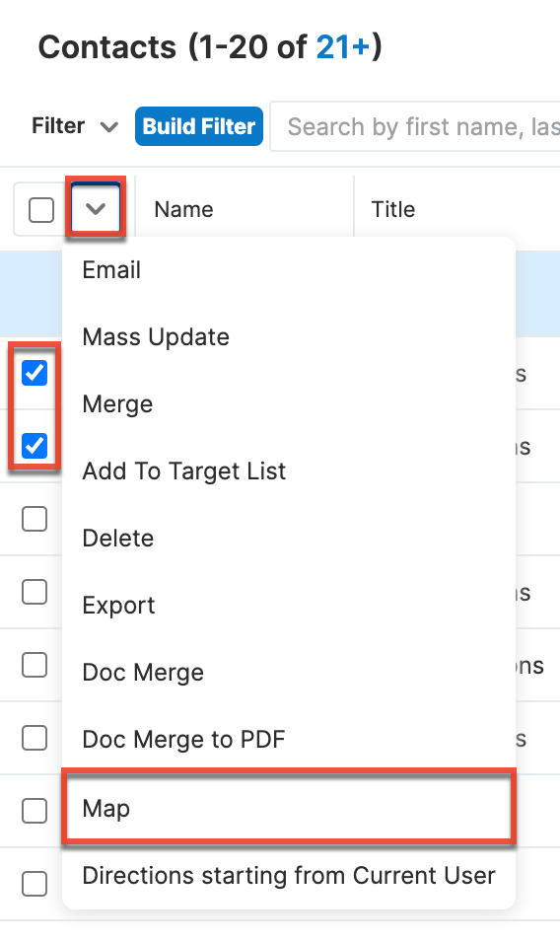Select Doc Merge to PDF option

289,740
